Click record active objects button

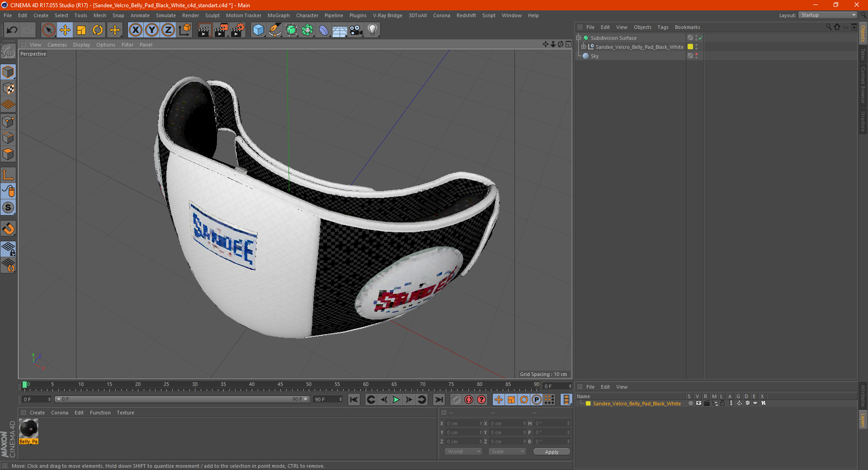pyautogui.click(x=456, y=399)
